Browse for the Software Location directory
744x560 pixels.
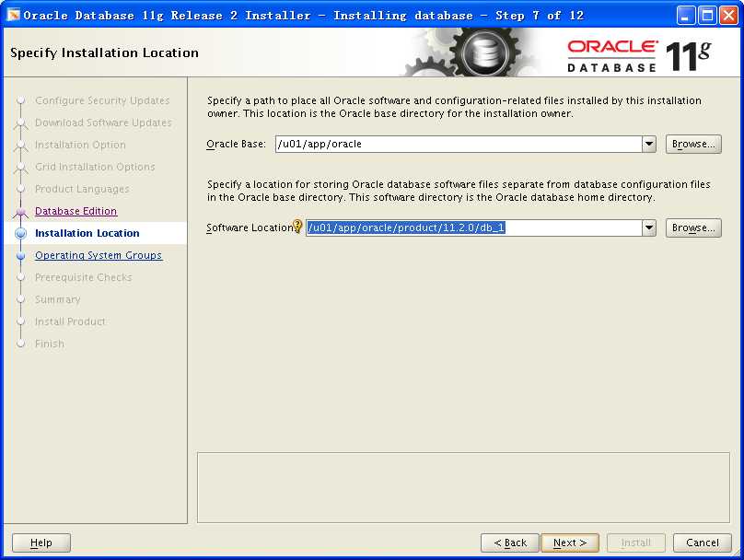(693, 227)
